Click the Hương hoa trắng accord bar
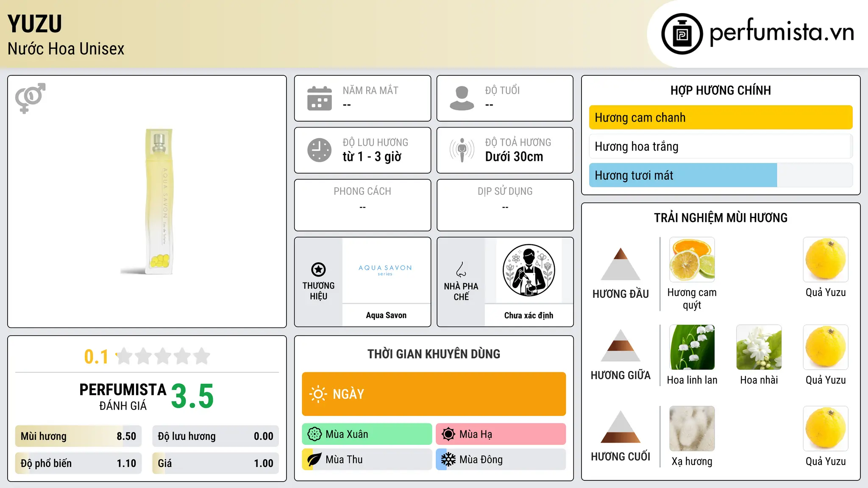Viewport: 868px width, 488px height. coord(721,146)
